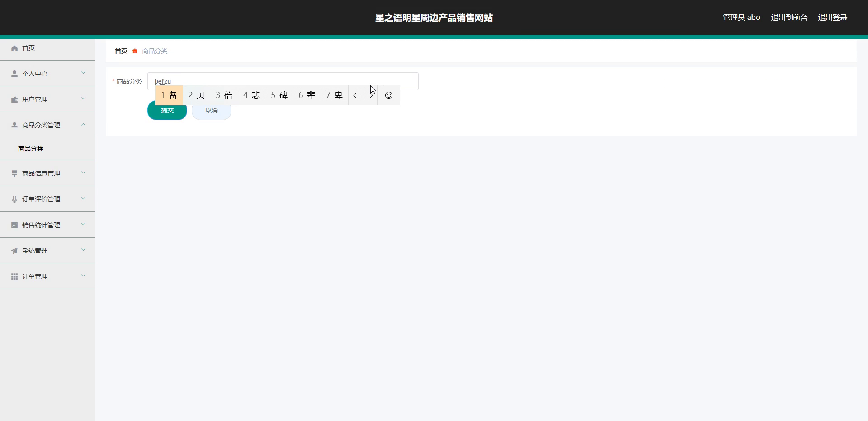The width and height of the screenshot is (868, 421).
Task: Choose IME candidate 4 悲
Action: (x=252, y=95)
